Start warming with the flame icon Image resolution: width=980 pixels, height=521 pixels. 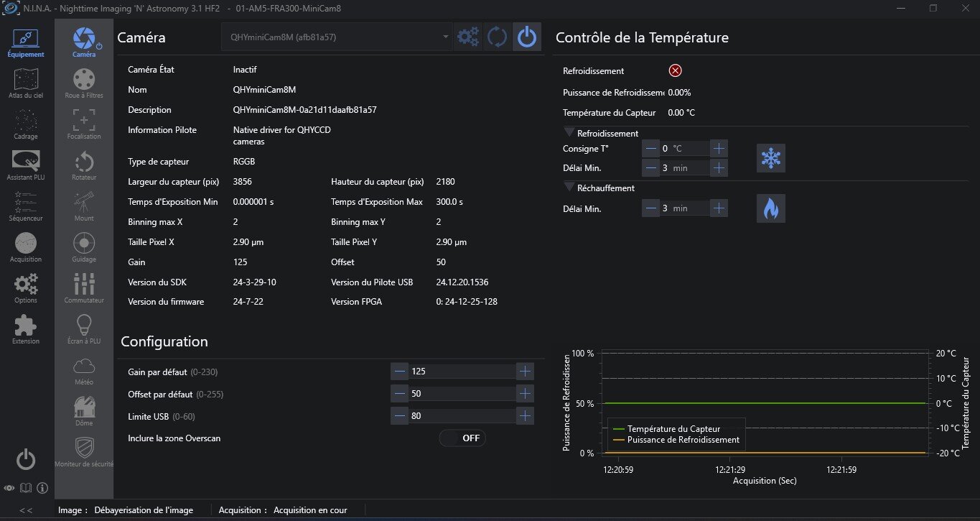click(x=771, y=208)
